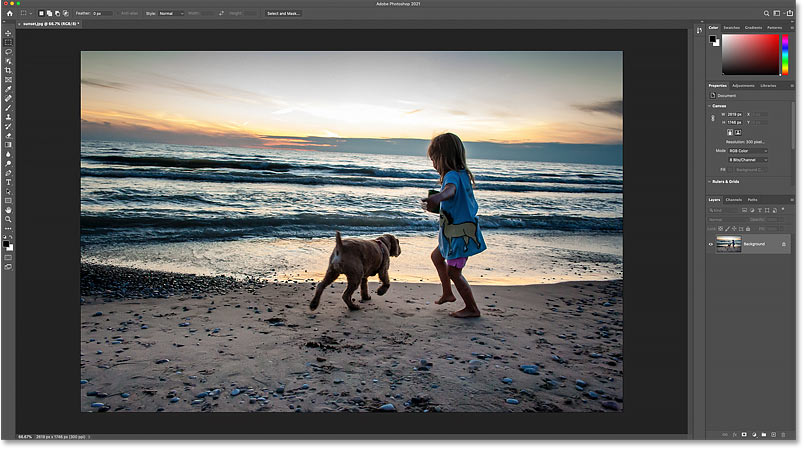
Task: Select the Blur tool
Action: (8, 154)
